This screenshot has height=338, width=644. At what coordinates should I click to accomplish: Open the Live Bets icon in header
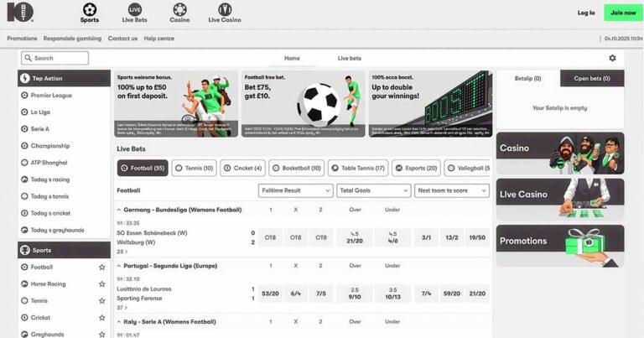tap(135, 9)
